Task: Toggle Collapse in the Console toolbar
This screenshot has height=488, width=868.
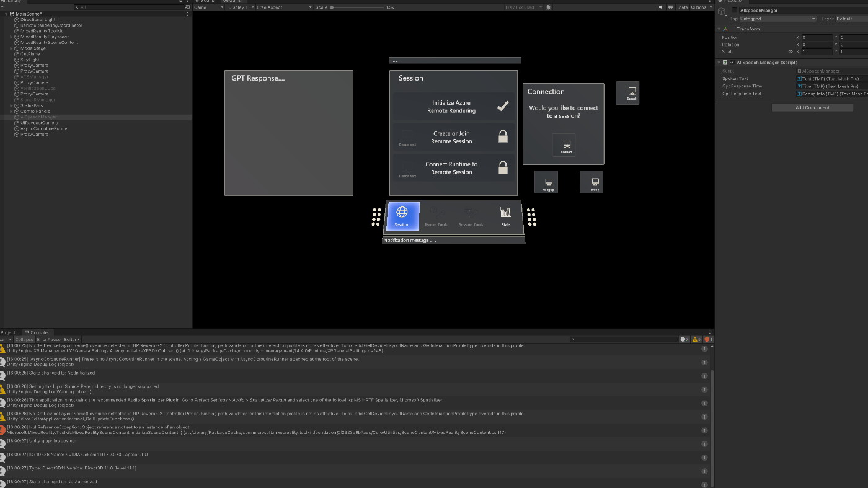Action: pyautogui.click(x=24, y=339)
